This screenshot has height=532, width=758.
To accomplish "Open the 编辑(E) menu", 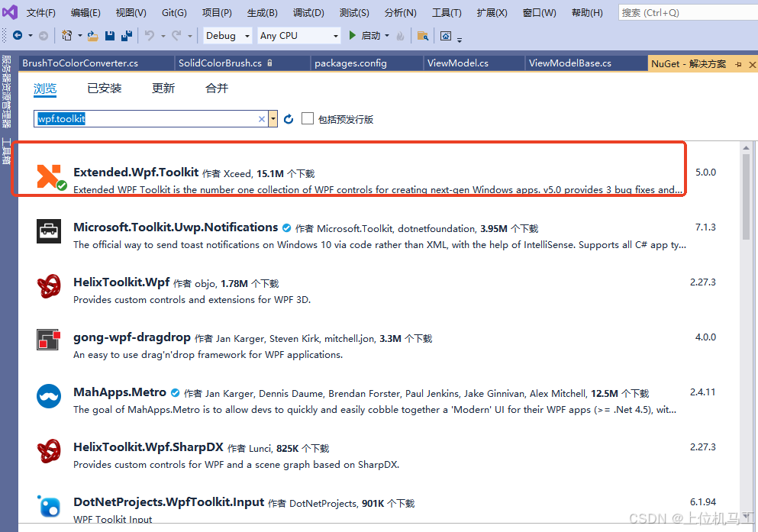I will tap(85, 12).
